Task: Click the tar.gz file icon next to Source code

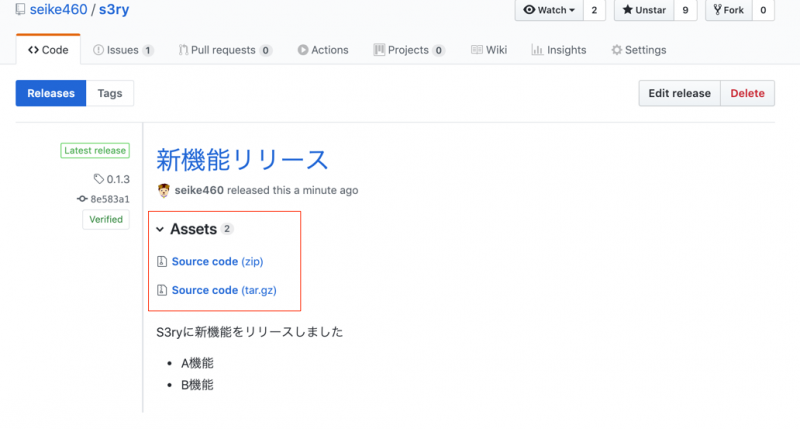Action: pos(162,290)
